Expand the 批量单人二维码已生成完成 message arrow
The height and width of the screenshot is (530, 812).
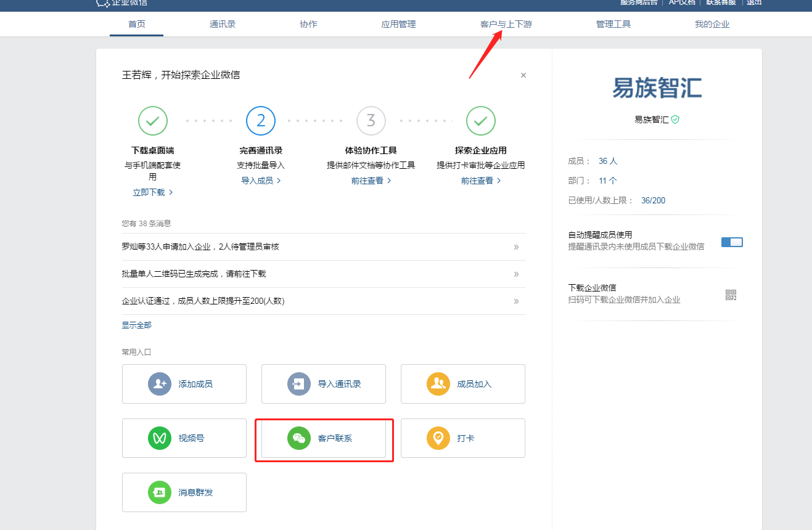(x=516, y=274)
